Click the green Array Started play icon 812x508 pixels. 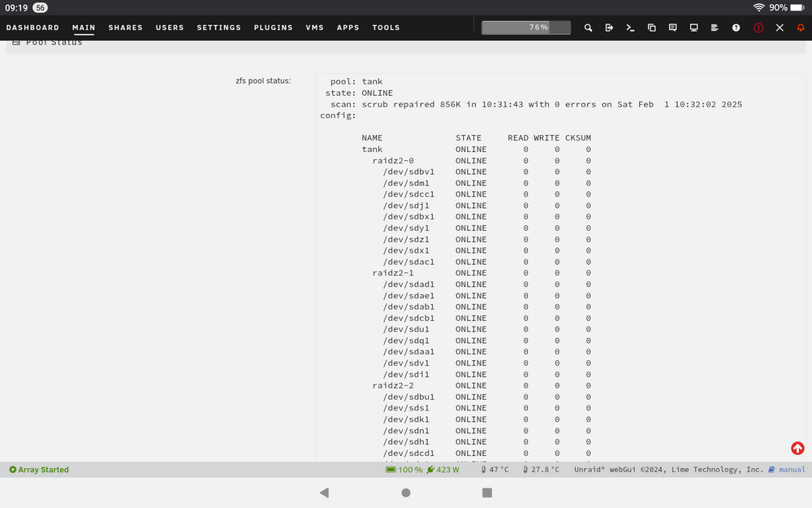tap(13, 470)
